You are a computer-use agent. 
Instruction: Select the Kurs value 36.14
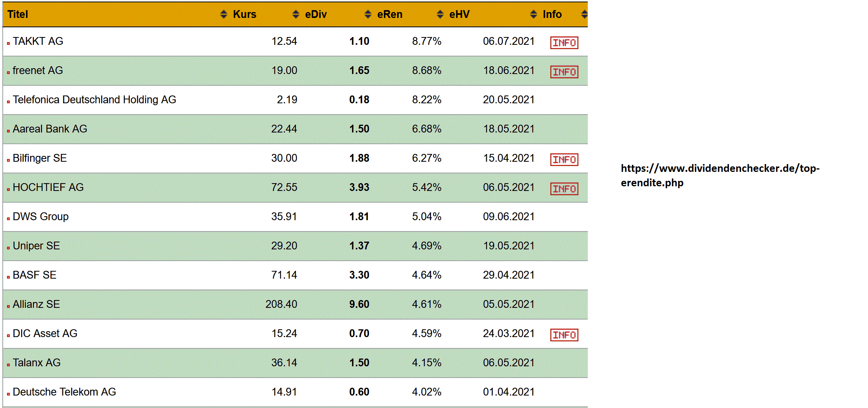coord(284,363)
